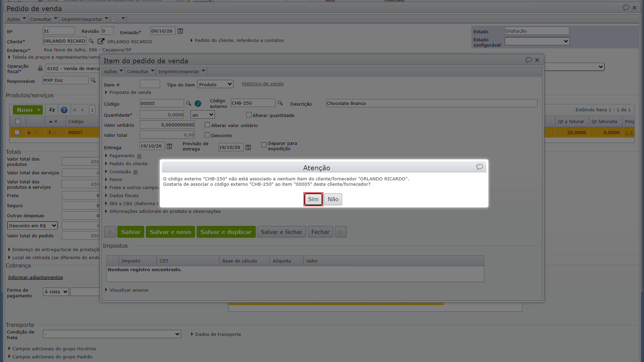Search client magnifier next to ORLANDO RICARD
Viewport: 644px width, 362px height.
(91, 41)
